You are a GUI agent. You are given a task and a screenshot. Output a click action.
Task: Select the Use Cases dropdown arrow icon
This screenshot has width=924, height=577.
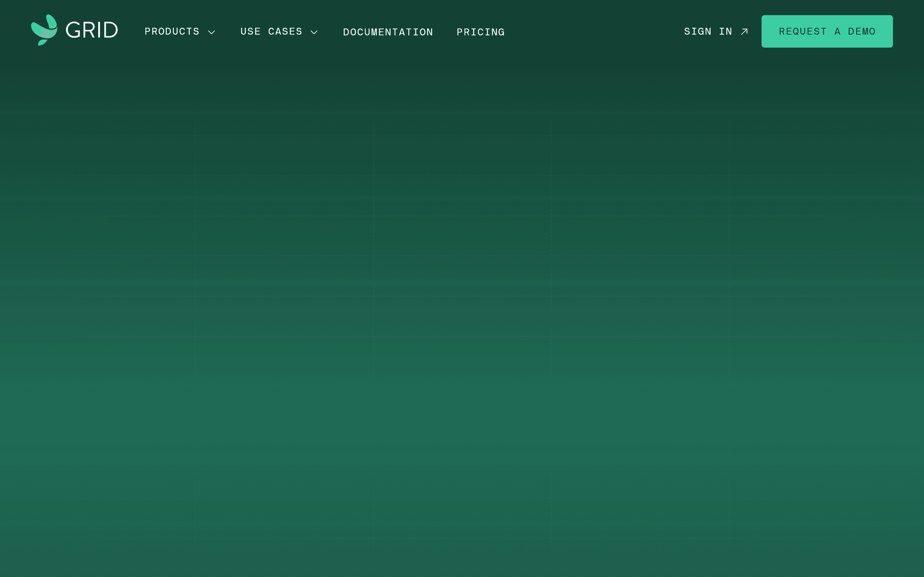pyautogui.click(x=314, y=32)
